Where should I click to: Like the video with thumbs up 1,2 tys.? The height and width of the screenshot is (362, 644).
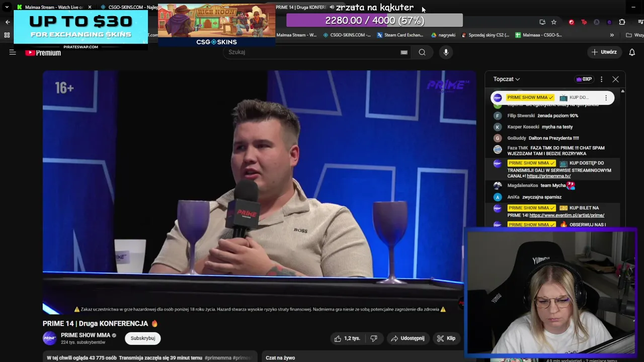click(x=347, y=338)
